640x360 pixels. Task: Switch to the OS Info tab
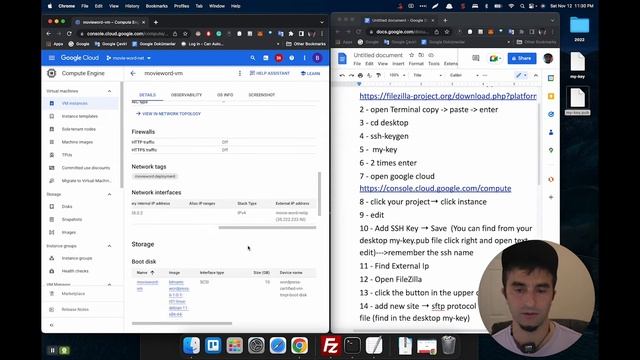pyautogui.click(x=225, y=95)
